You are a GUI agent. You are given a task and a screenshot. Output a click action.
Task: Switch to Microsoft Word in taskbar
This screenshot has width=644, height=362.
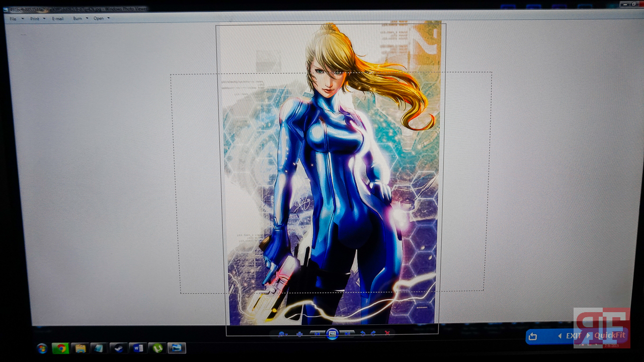tap(137, 348)
